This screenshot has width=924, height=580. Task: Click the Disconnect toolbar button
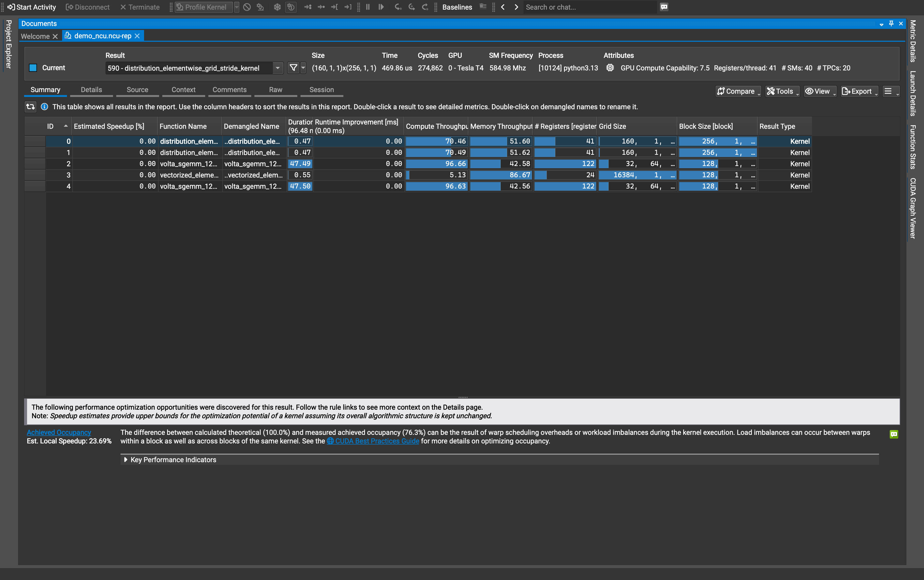tap(88, 7)
